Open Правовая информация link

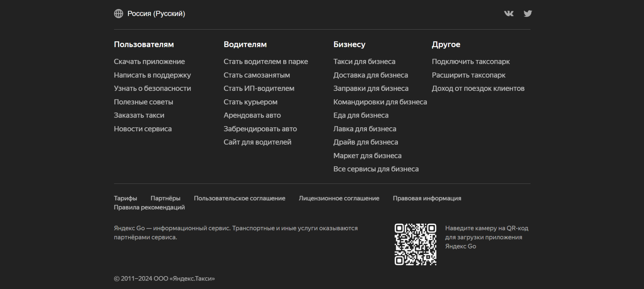point(427,198)
